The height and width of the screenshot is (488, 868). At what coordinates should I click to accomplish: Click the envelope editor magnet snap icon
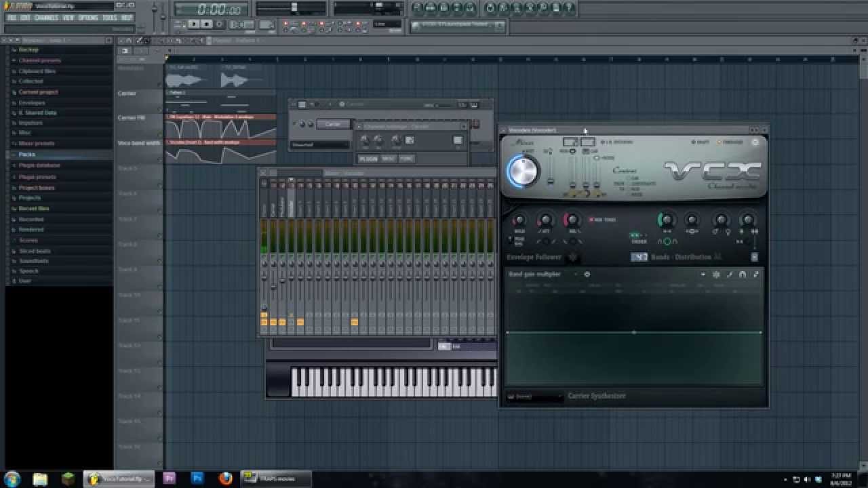click(743, 274)
